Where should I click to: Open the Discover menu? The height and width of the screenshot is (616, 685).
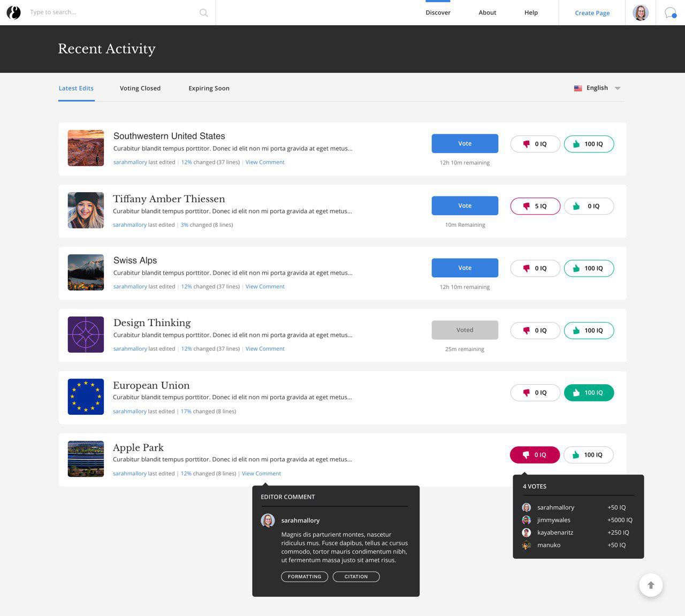coord(438,12)
